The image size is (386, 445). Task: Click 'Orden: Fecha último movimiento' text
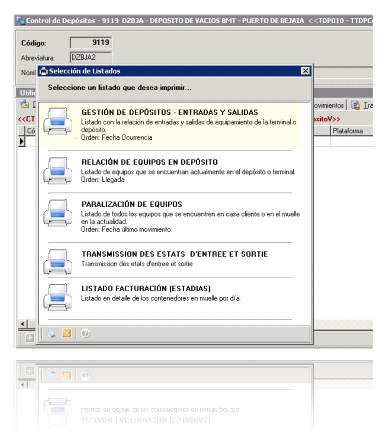tap(126, 229)
